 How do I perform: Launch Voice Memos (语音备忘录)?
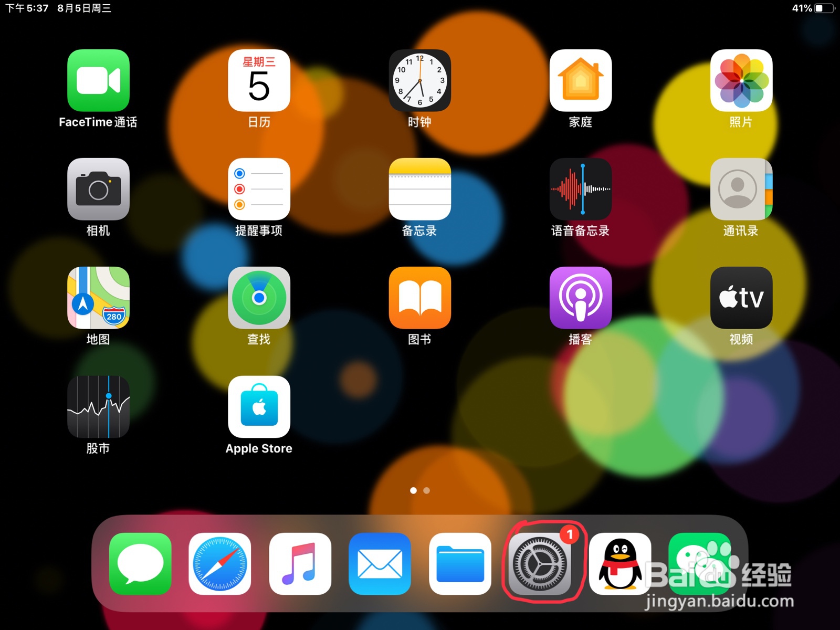click(x=581, y=189)
